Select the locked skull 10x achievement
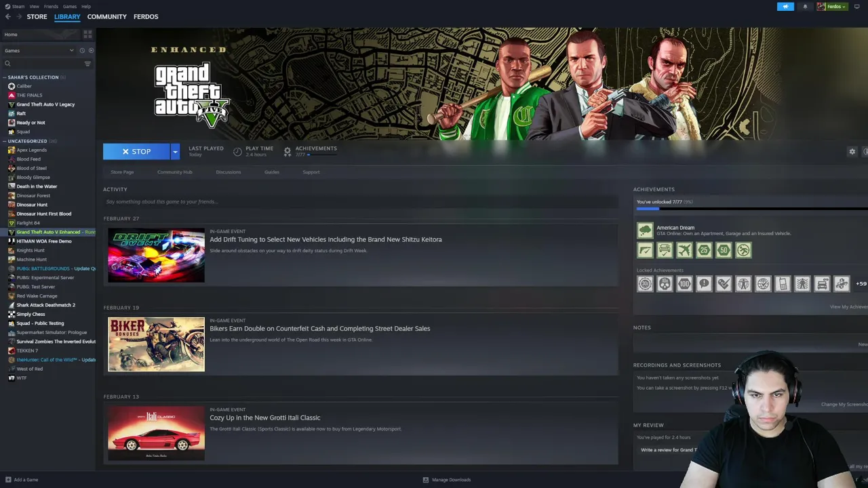Screen dimensions: 868x488 (x=665, y=284)
